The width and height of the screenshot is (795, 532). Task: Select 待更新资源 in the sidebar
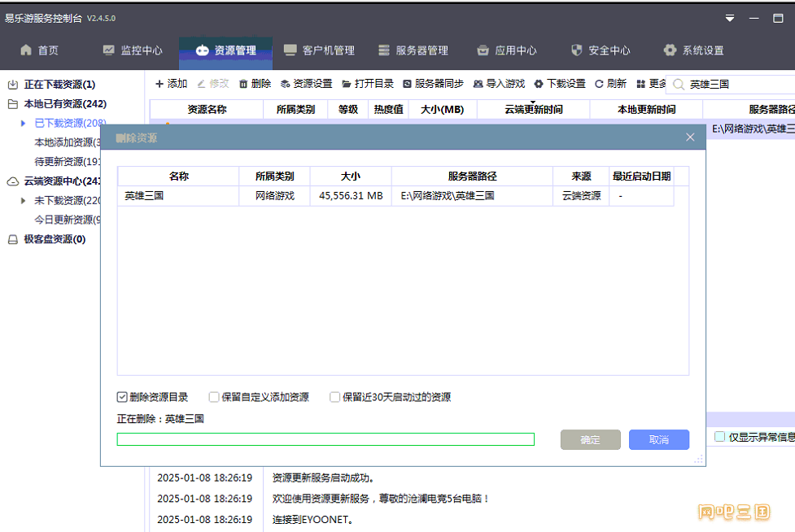coord(68,162)
